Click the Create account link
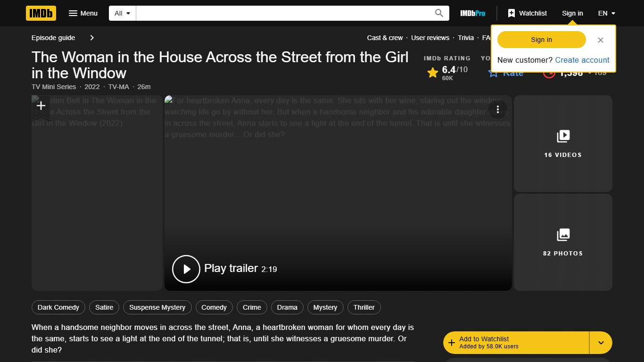The image size is (644, 362). 582,60
